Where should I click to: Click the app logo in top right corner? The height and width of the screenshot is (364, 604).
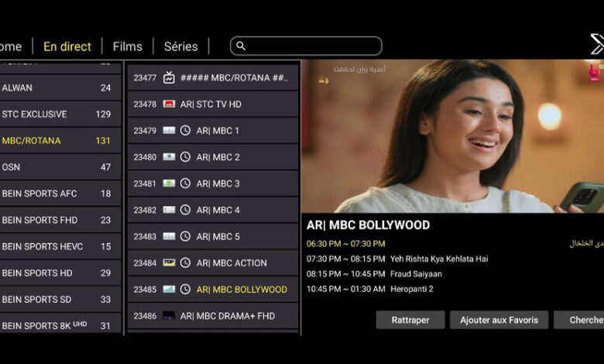point(596,44)
